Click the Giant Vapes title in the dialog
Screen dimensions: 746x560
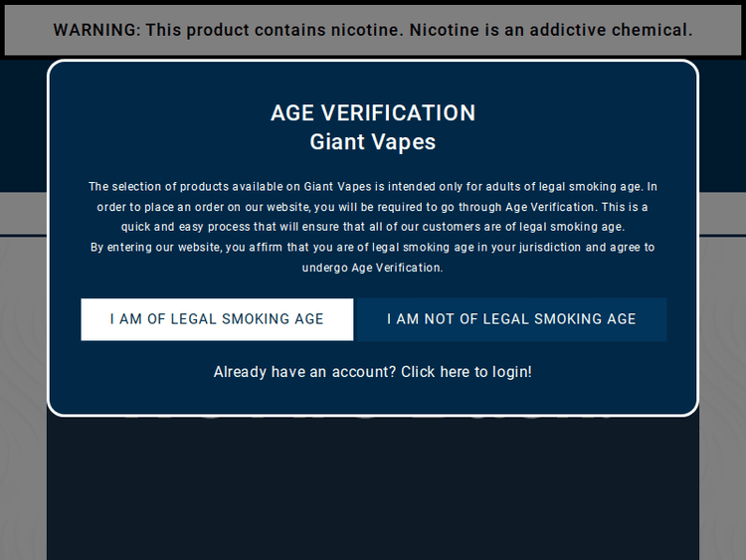(373, 142)
